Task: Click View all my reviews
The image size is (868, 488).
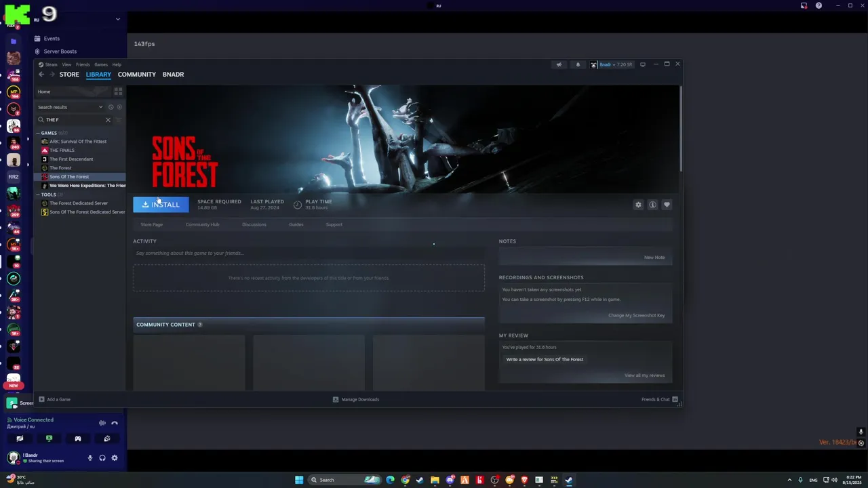Action: pos(644,375)
